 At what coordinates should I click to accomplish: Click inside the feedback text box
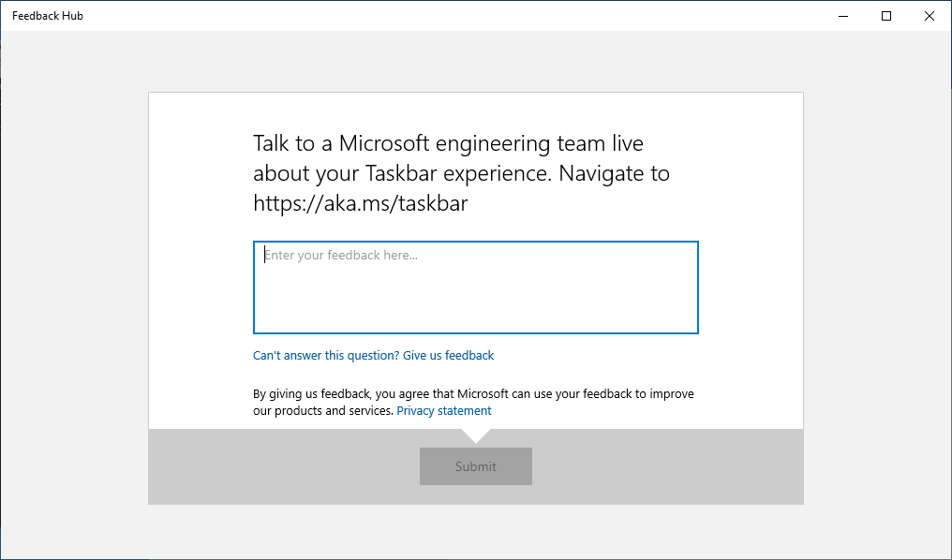click(x=475, y=286)
